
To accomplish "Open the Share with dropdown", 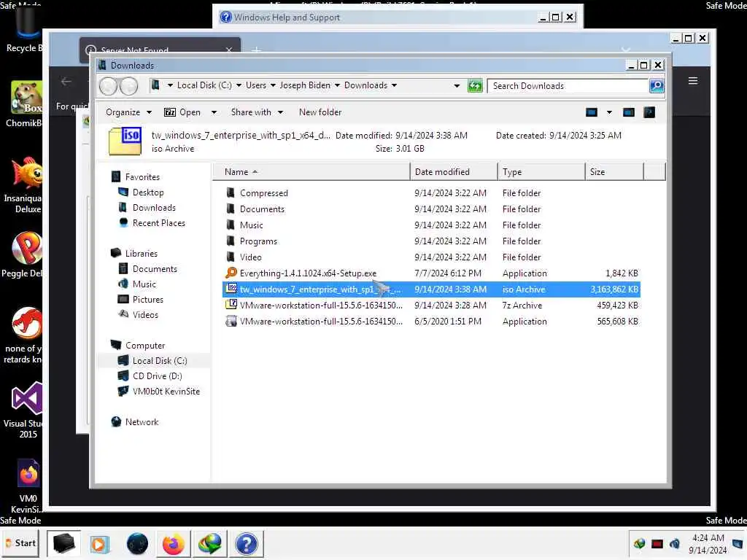I will (x=257, y=112).
